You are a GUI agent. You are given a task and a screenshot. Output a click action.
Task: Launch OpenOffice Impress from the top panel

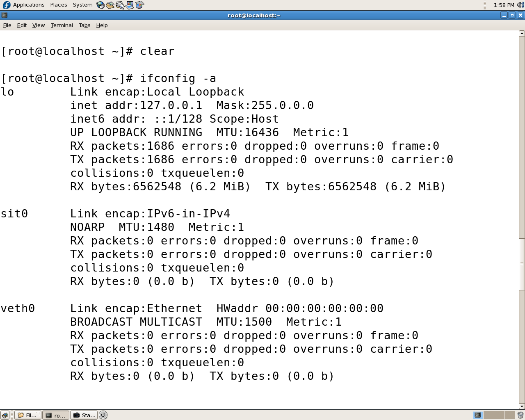tap(130, 5)
